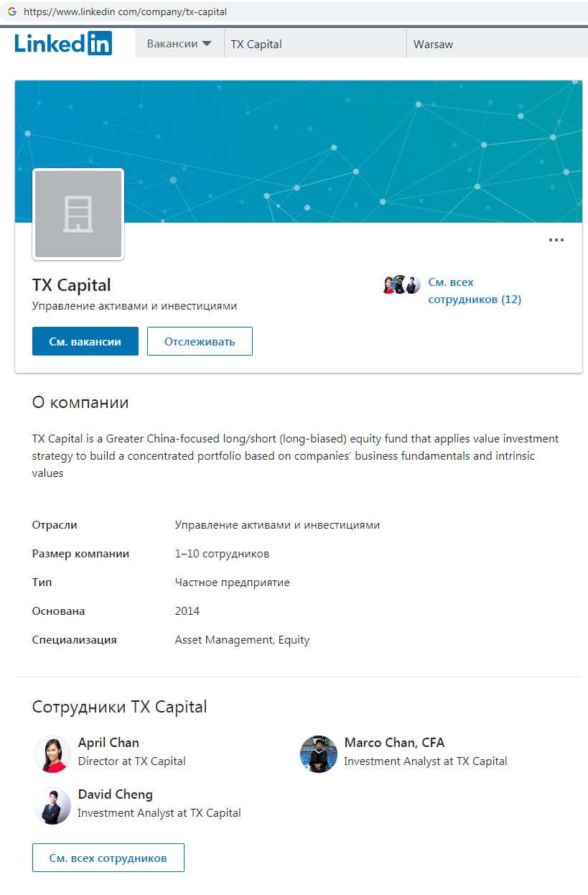
Task: Click the LinkedIn logo
Action: (x=63, y=43)
